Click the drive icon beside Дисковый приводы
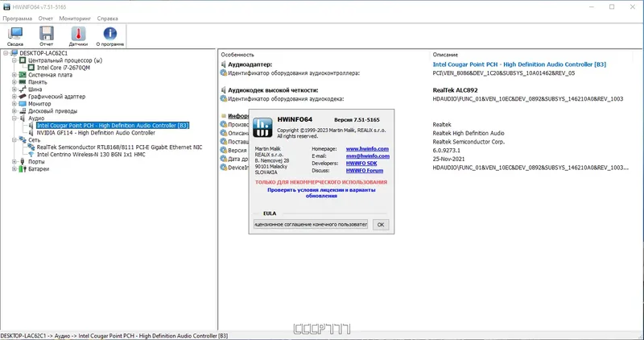The image size is (644, 340). 23,111
